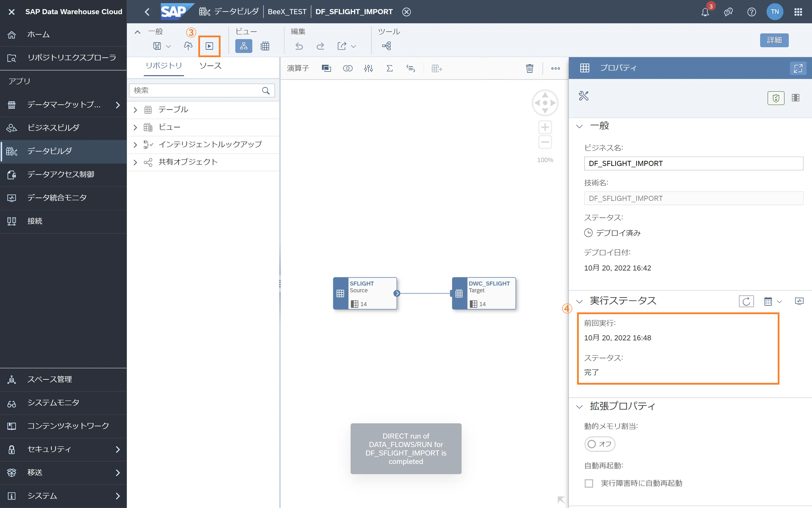Open the impact and lineage tool icon
Viewport: 812px width, 508px height.
pos(387,46)
